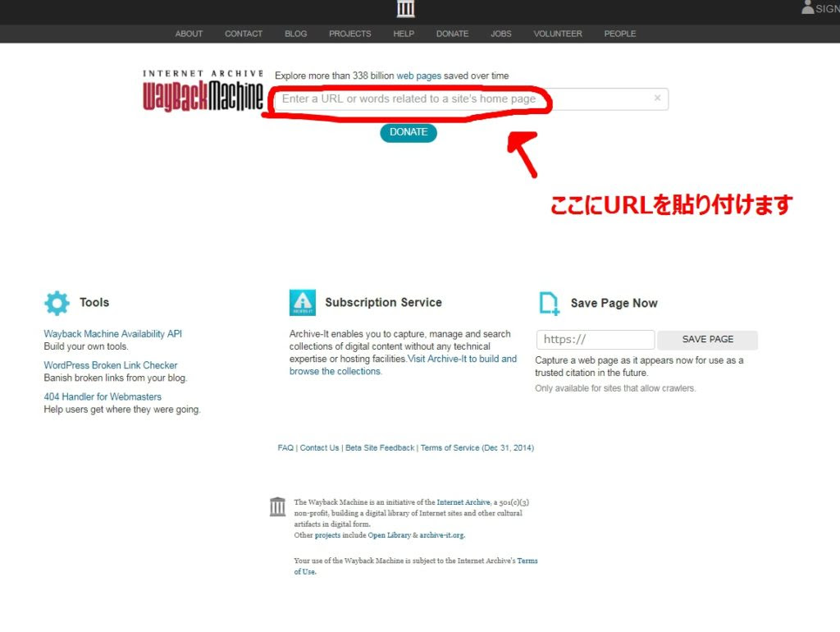Open the About menu item
Viewport: 840px width, 632px height.
[x=189, y=34]
